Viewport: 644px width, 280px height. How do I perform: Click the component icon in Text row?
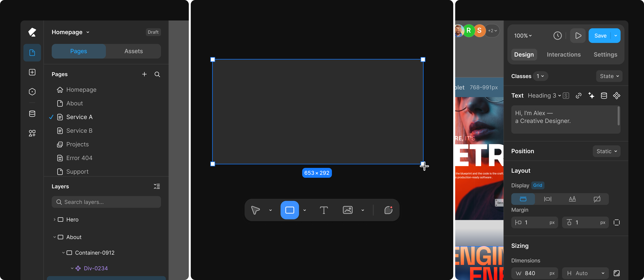coord(617,95)
